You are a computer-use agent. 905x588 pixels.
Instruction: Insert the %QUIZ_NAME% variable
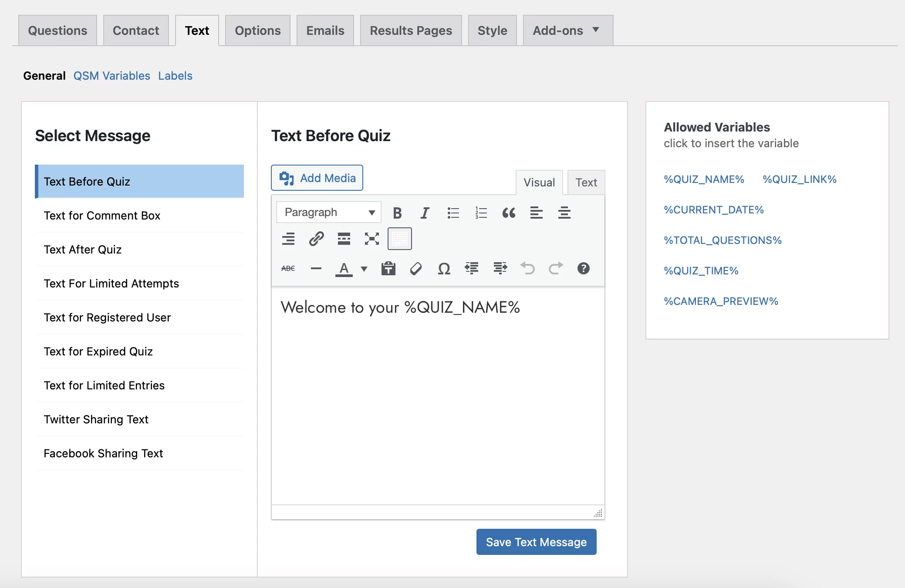[x=704, y=179]
